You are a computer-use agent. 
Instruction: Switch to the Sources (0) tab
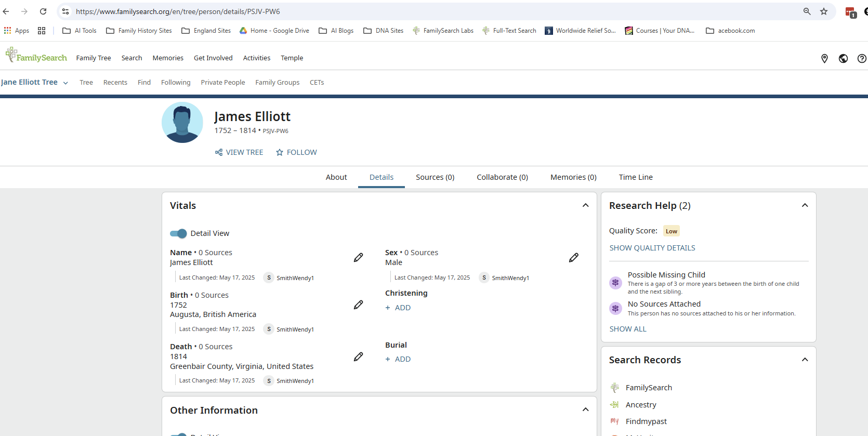(x=435, y=177)
